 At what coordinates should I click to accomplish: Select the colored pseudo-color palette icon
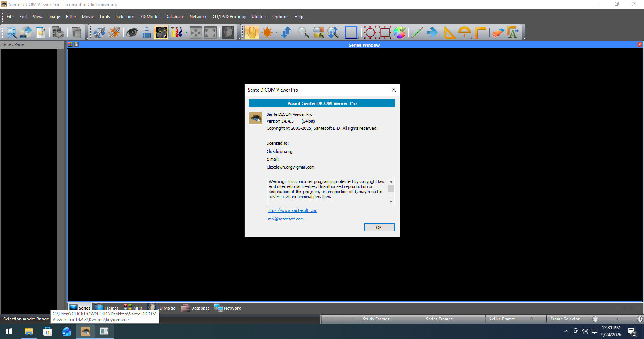[x=176, y=32]
